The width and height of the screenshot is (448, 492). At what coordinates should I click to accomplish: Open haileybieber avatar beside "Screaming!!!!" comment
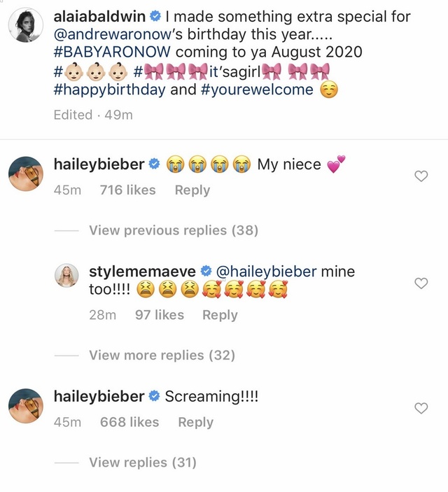[x=25, y=406]
